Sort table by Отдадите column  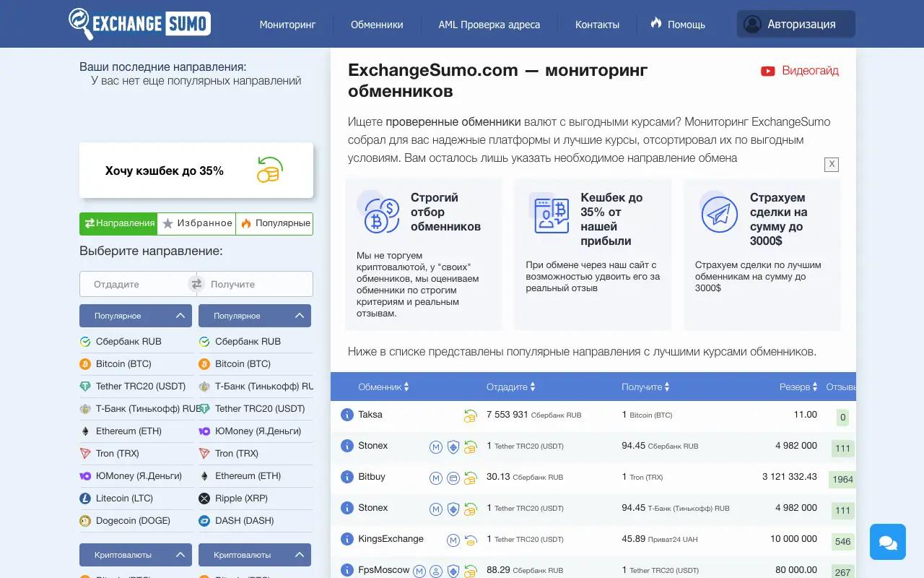click(511, 387)
